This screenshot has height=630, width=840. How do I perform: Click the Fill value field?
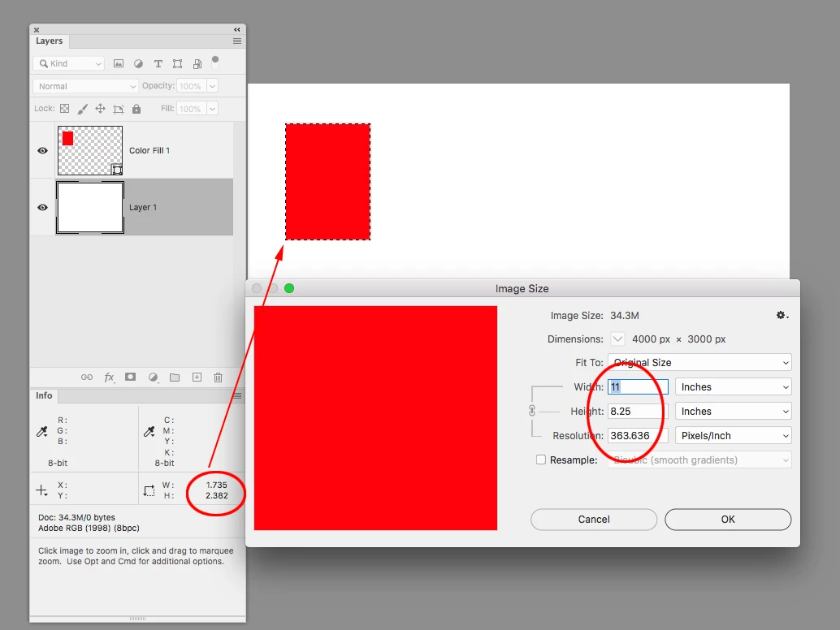(191, 109)
